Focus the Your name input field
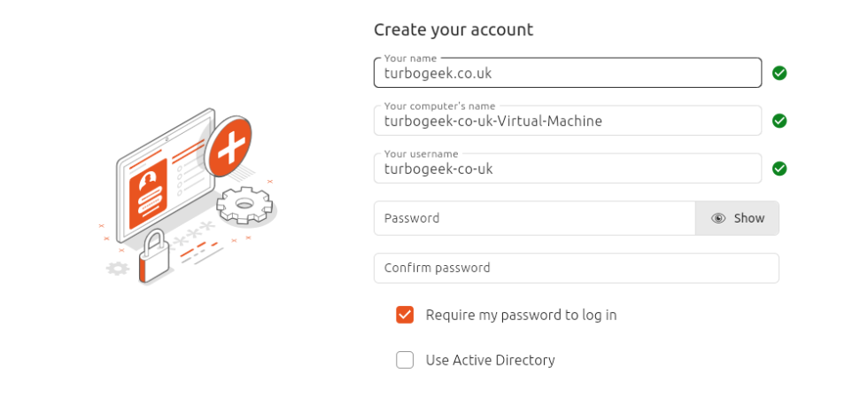 (x=567, y=74)
